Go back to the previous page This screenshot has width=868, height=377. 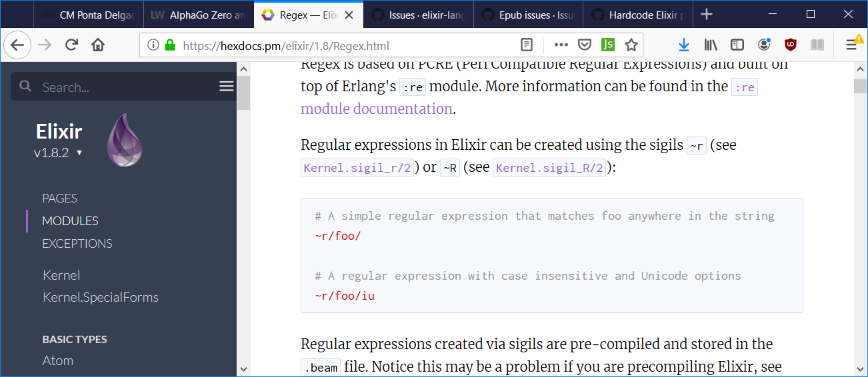pyautogui.click(x=17, y=45)
